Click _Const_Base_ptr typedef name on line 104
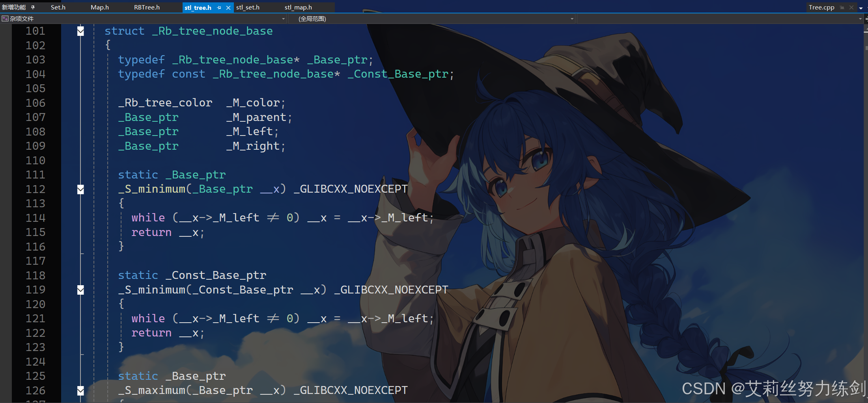 click(398, 74)
